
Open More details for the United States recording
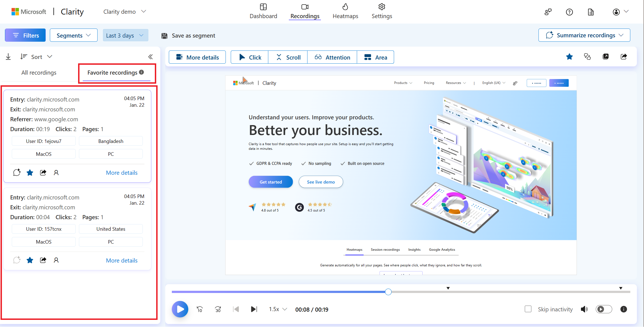point(122,260)
